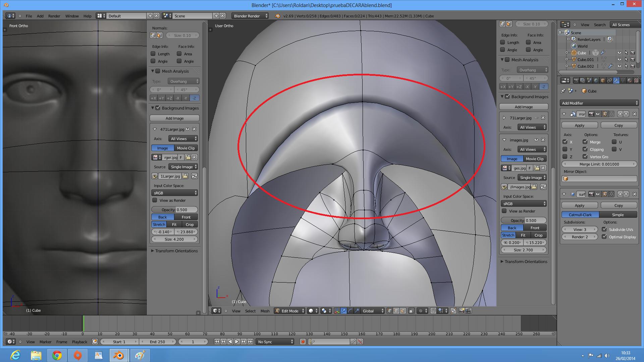Image resolution: width=644 pixels, height=362 pixels.
Task: Open the Add Modifier dropdown
Action: [599, 103]
